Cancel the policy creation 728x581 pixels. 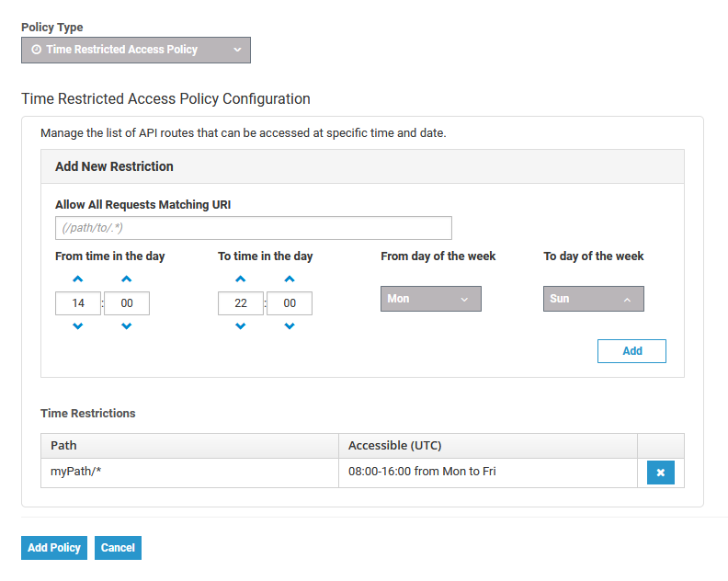(x=118, y=548)
